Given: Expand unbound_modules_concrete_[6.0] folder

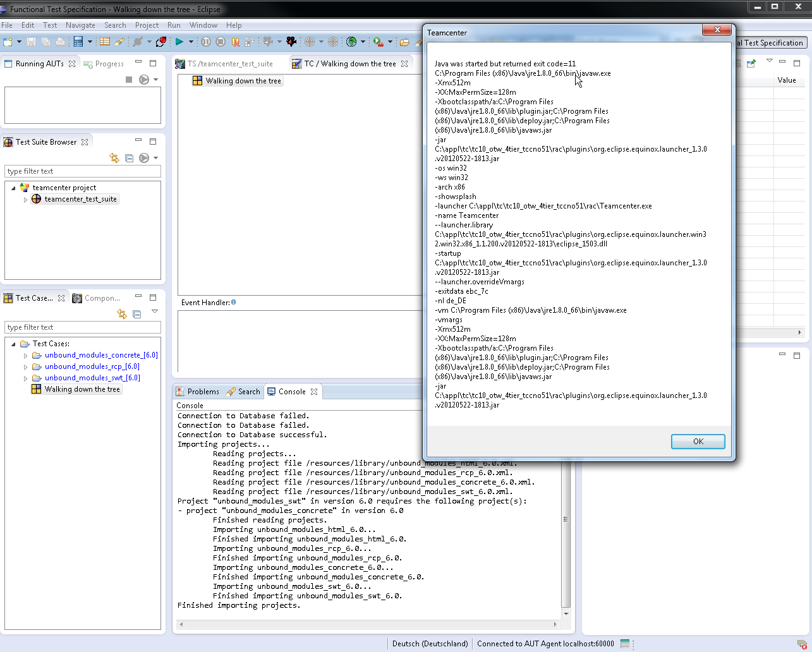Looking at the screenshot, I should (x=26, y=355).
